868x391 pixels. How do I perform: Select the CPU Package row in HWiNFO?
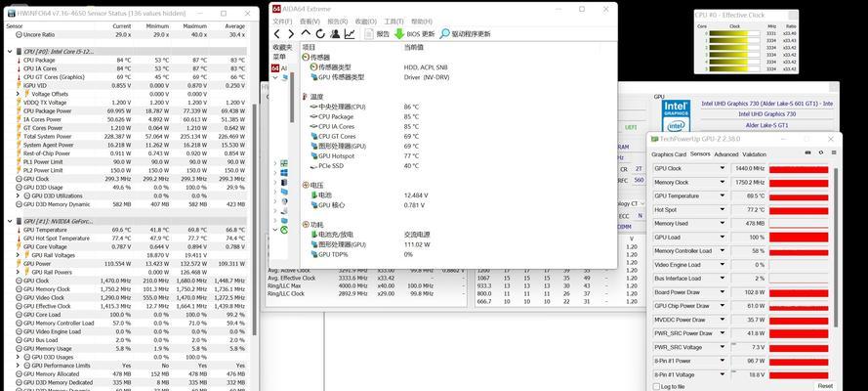click(x=126, y=60)
